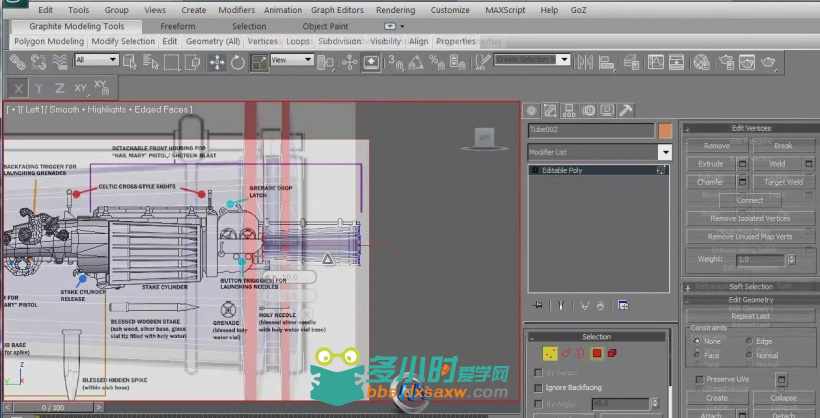Restrict to XY plane constraint
This screenshot has width=820, height=418.
click(80, 88)
